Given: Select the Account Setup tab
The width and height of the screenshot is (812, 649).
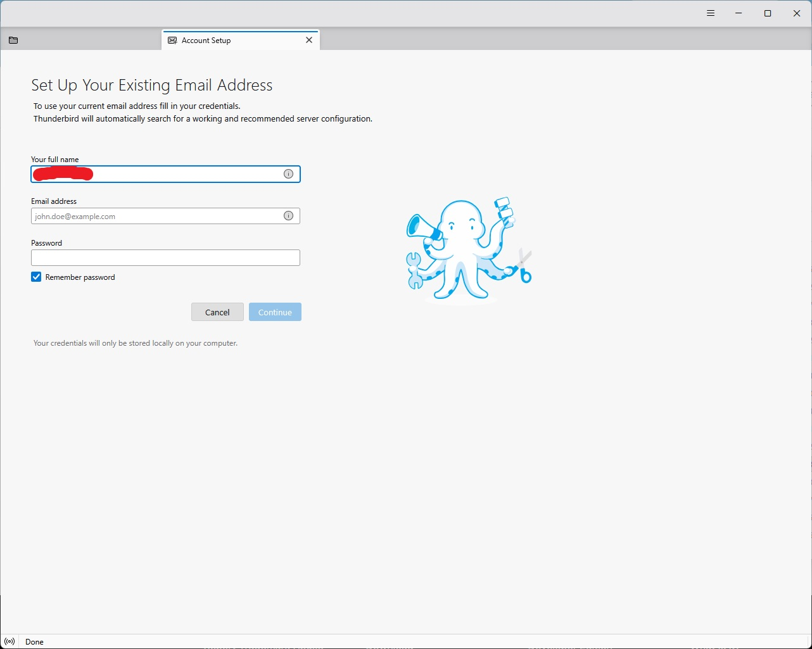Looking at the screenshot, I should tap(241, 40).
